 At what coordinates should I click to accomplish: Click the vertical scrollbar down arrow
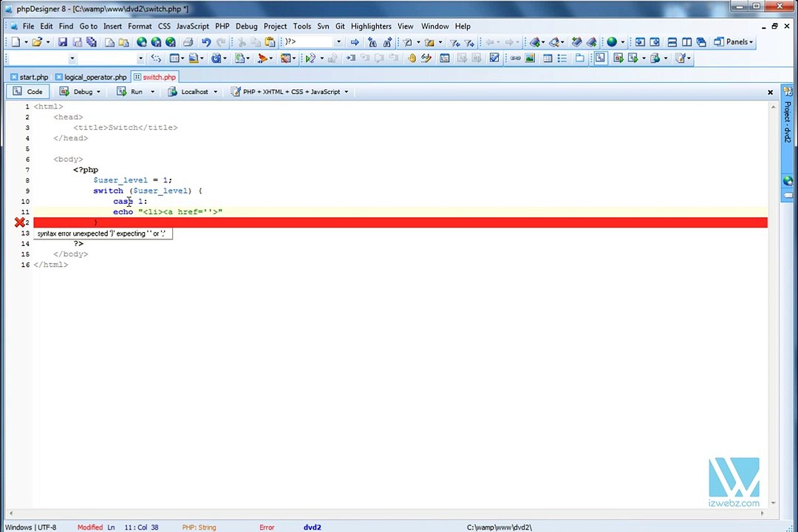click(x=773, y=503)
